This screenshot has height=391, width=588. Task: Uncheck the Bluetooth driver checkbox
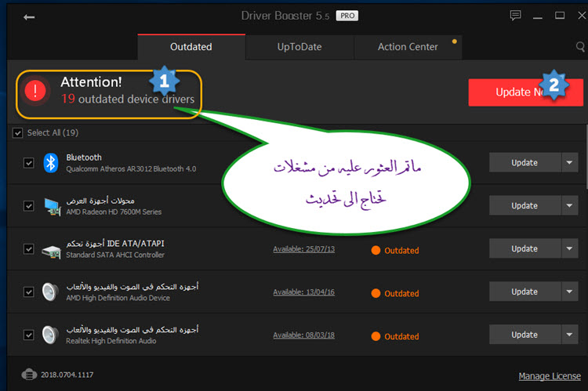(x=28, y=163)
